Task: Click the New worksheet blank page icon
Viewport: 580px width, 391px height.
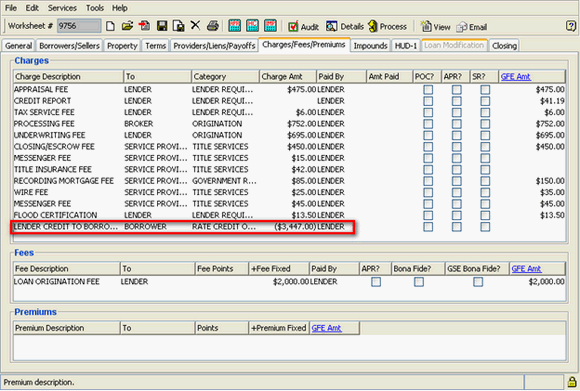Action: (110, 26)
